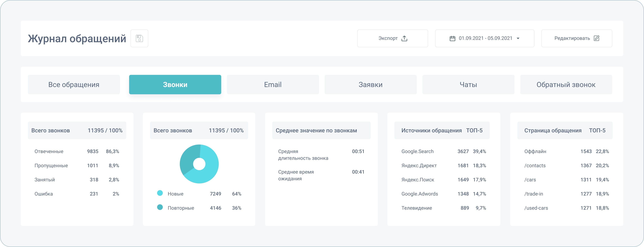Switch to the Заявки tab
The width and height of the screenshot is (644, 247).
tap(370, 84)
